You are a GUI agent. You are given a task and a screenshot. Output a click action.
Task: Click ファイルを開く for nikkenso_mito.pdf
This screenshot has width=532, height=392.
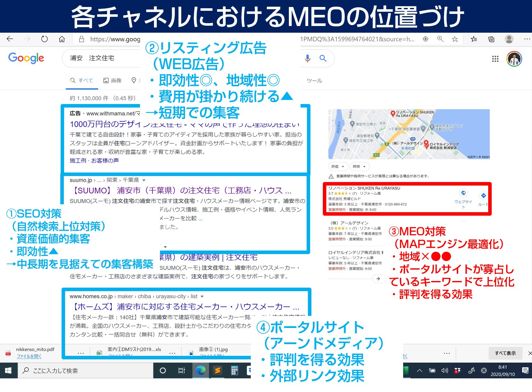pos(29,356)
